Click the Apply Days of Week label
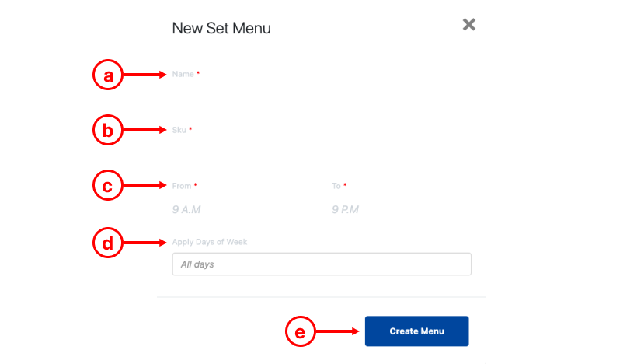Screen dimensions: 644x364 tap(210, 242)
